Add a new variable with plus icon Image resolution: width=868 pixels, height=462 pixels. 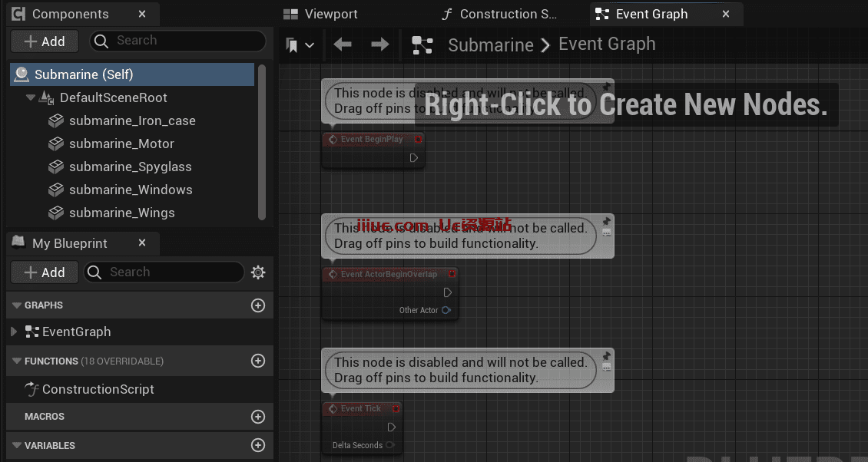pos(258,445)
